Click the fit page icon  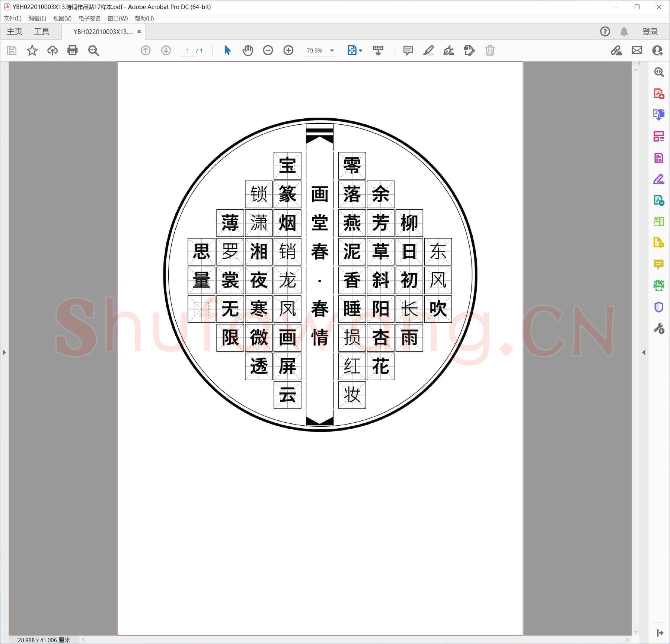click(352, 50)
